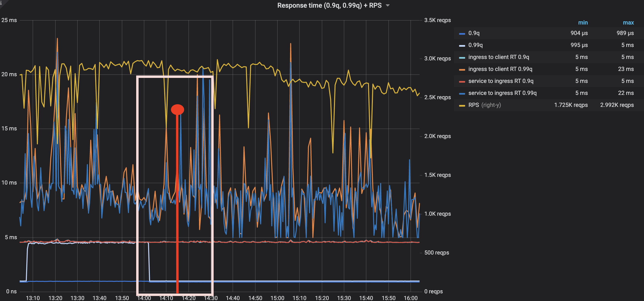Image resolution: width=644 pixels, height=301 pixels.
Task: Change color of 'ingress to client RT 0.9q' swatch
Action: 462,58
